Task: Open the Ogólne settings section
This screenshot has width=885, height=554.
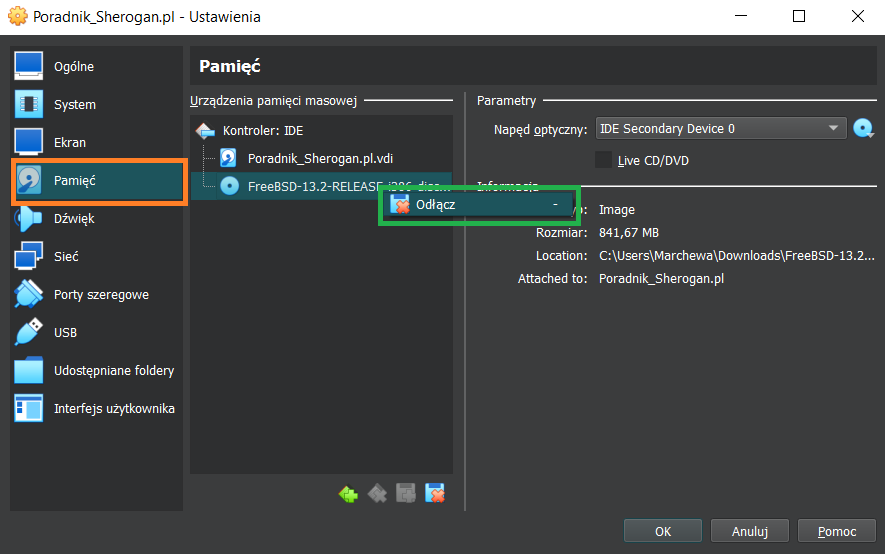Action: click(x=73, y=67)
